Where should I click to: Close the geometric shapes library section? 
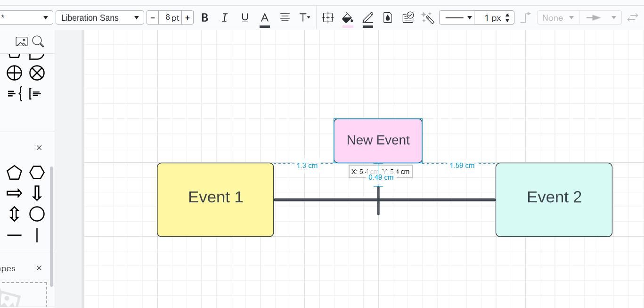pos(39,148)
